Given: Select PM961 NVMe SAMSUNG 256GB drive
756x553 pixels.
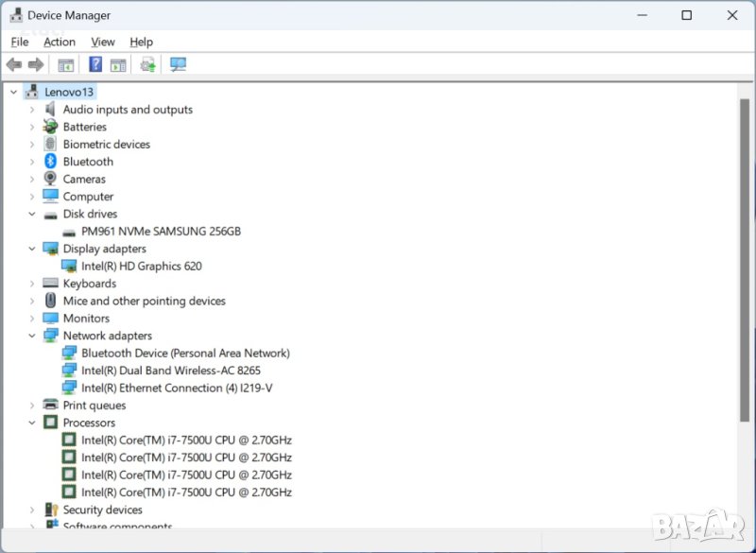Looking at the screenshot, I should click(161, 232).
